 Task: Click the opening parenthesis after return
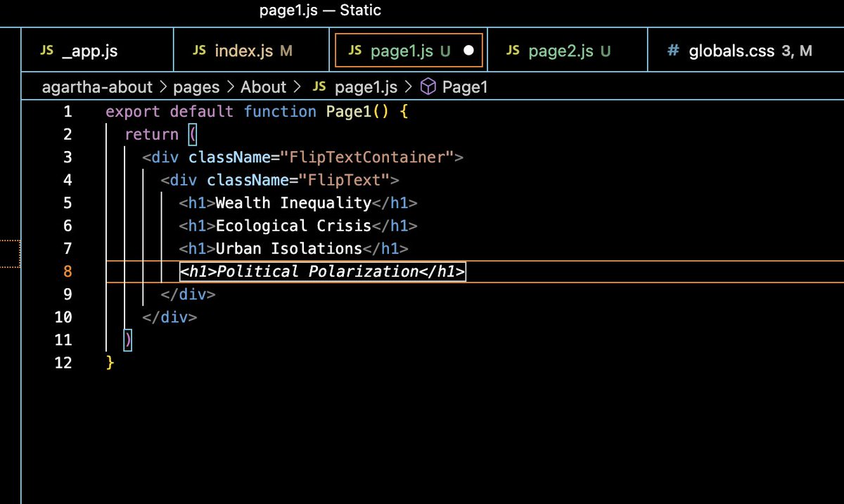click(x=192, y=134)
